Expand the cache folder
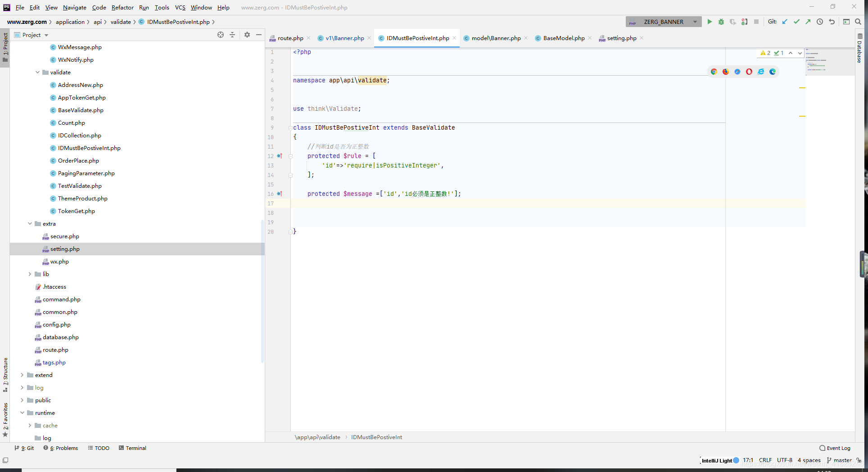Image resolution: width=868 pixels, height=472 pixels. click(x=30, y=425)
